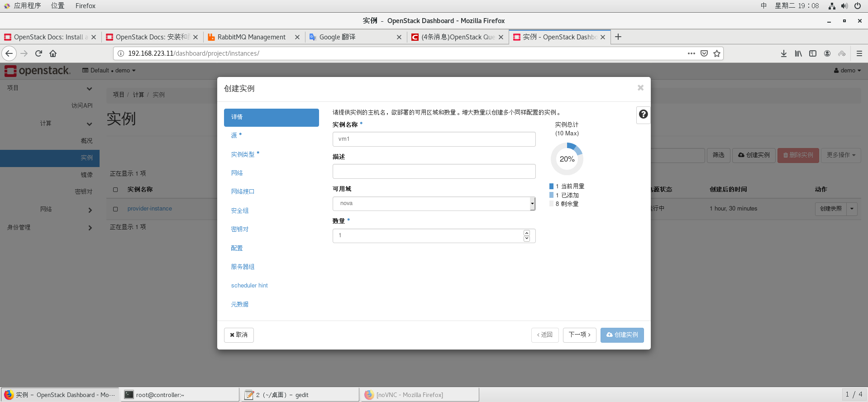Decrease 数量 with stepper down arrow
The width and height of the screenshot is (868, 402).
pos(527,239)
